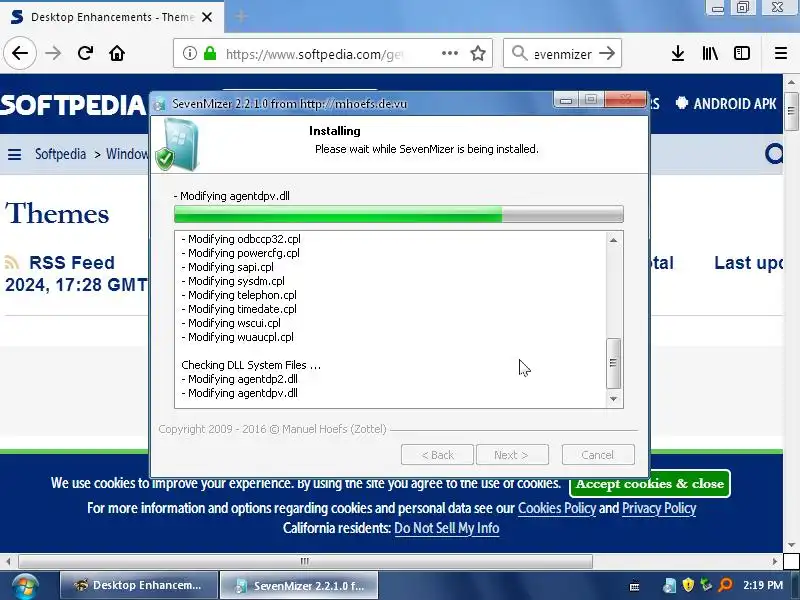This screenshot has width=800, height=600.
Task: Show site information via the info icon
Action: point(189,53)
